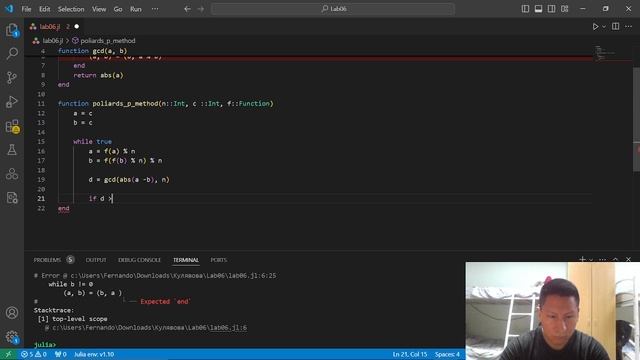Open the Extensions view

coord(12,126)
